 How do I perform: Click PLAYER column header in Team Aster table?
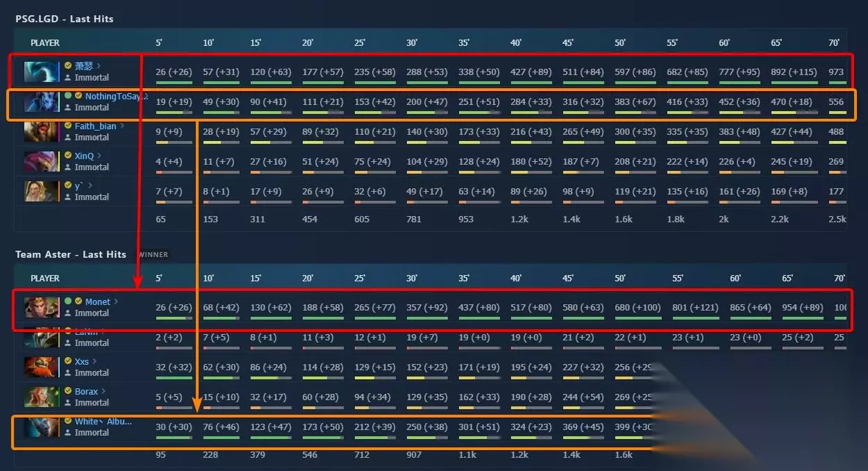(45, 278)
